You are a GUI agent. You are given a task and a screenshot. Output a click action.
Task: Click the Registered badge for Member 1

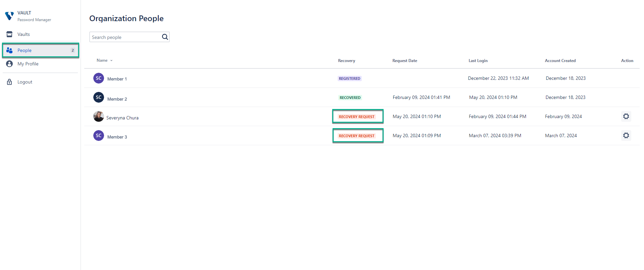pos(349,78)
